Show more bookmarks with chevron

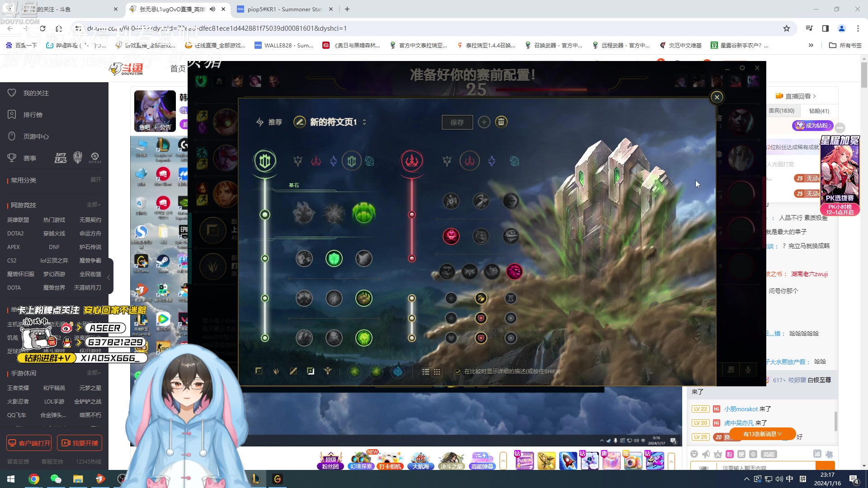click(x=811, y=45)
